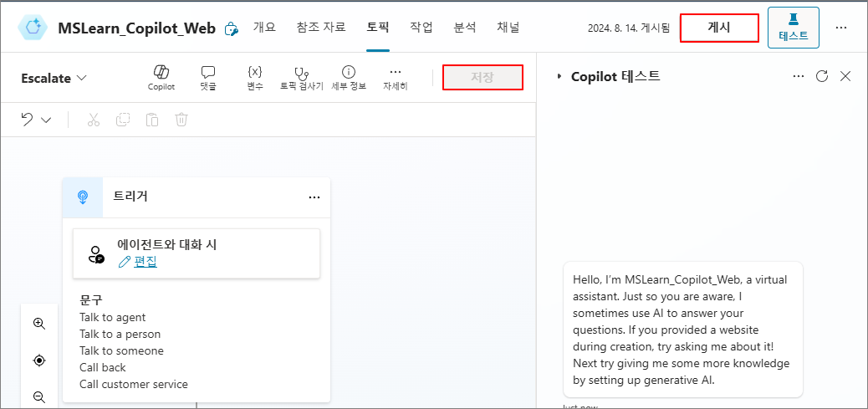Go to the 작업 tab
The image size is (868, 409).
coord(421,27)
